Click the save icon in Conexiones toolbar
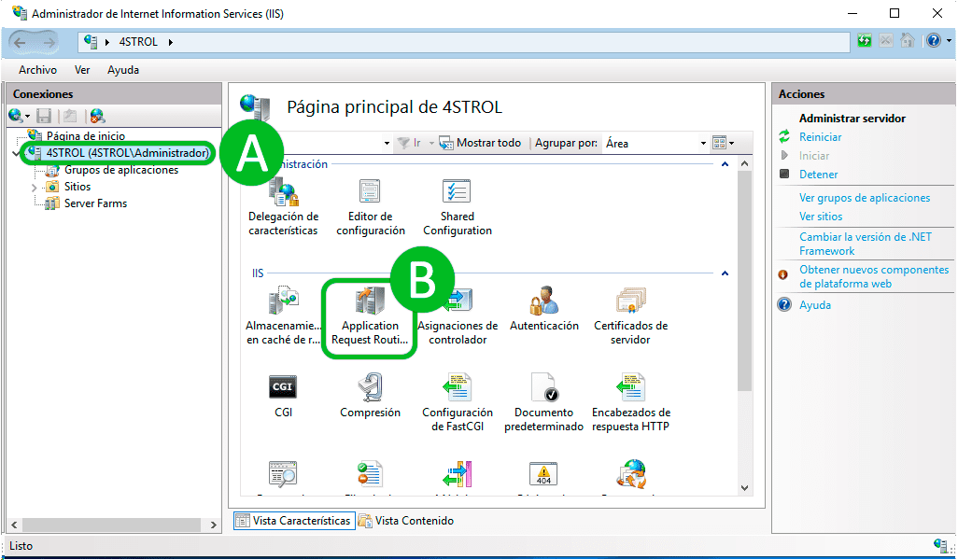Image resolution: width=958 pixels, height=560 pixels. coord(43,116)
